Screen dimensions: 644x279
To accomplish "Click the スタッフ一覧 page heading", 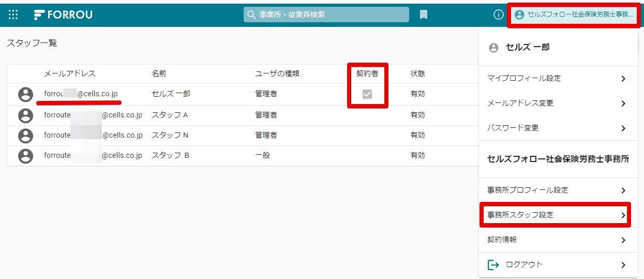I will [32, 43].
